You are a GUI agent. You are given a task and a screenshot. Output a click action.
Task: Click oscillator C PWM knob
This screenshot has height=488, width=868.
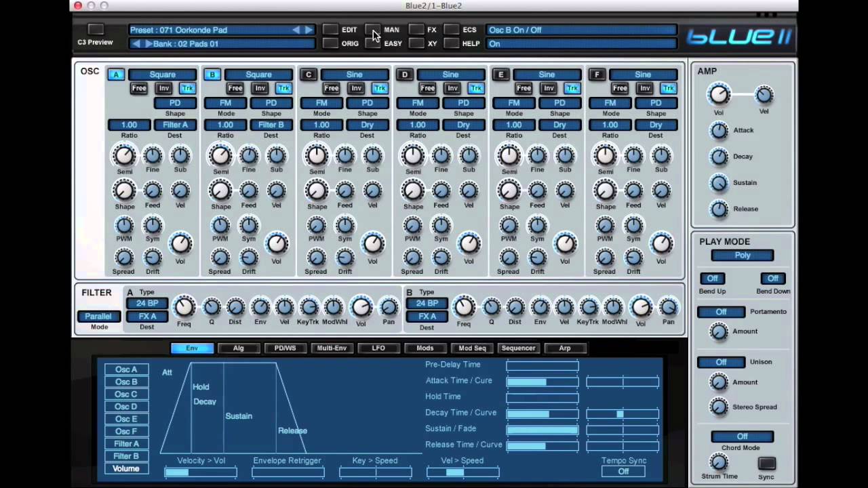(x=317, y=225)
